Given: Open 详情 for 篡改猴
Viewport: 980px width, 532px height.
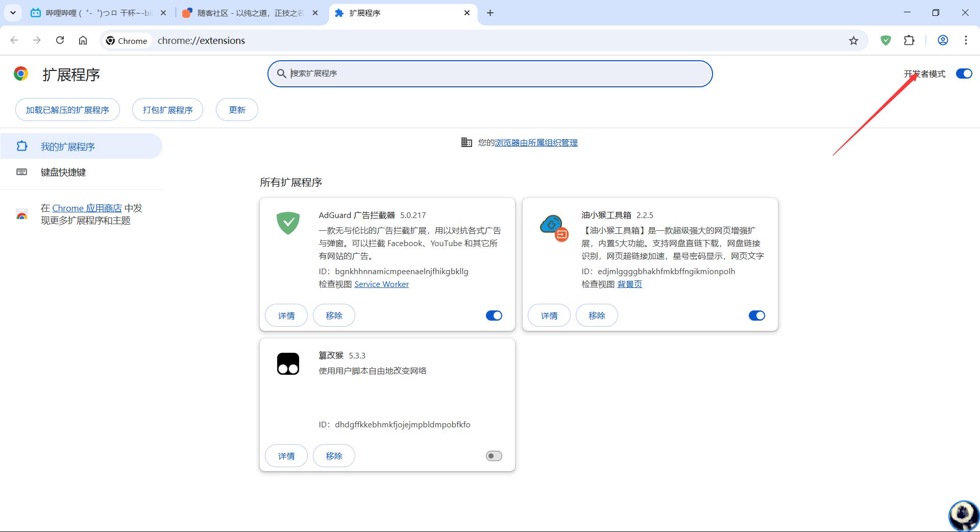Looking at the screenshot, I should (x=286, y=456).
